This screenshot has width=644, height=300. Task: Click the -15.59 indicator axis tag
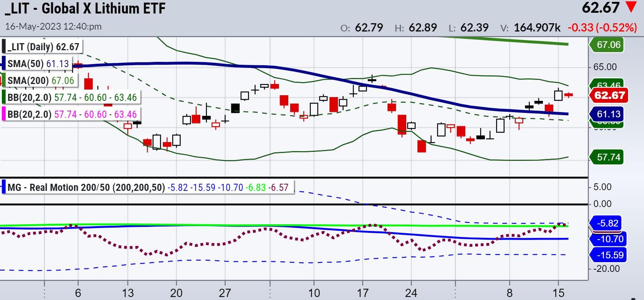[x=608, y=255]
